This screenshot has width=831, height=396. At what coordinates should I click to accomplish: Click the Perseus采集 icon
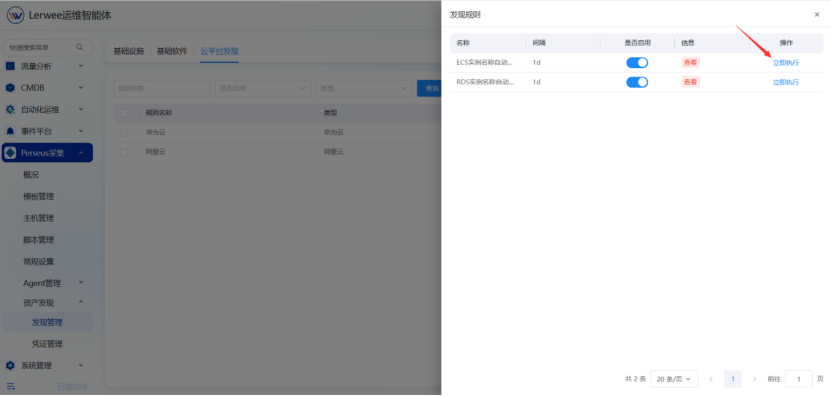pos(10,153)
